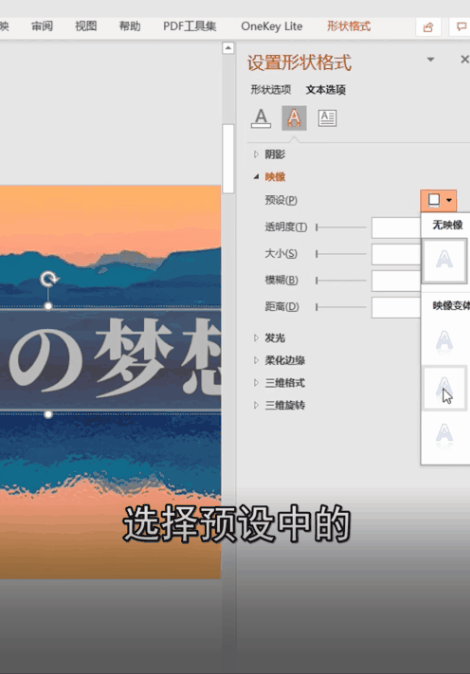Click the 透明度 value input field
The image size is (470, 674).
tap(396, 227)
